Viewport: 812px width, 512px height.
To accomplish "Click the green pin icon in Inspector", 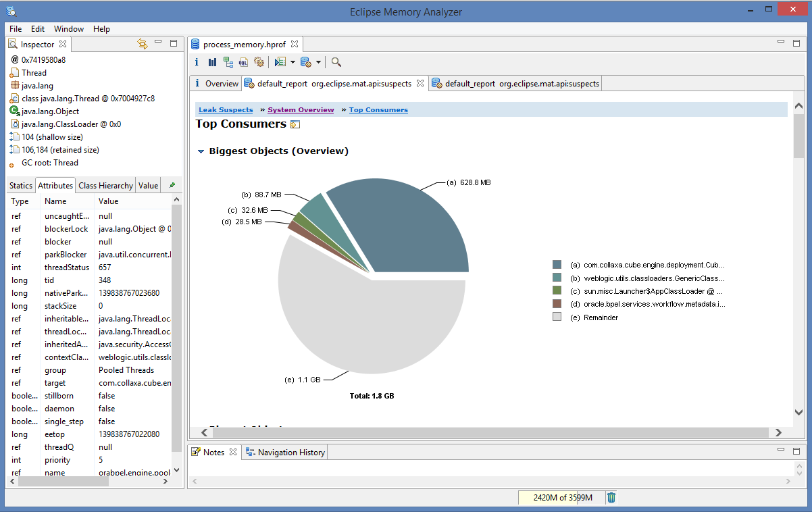I will click(x=172, y=185).
